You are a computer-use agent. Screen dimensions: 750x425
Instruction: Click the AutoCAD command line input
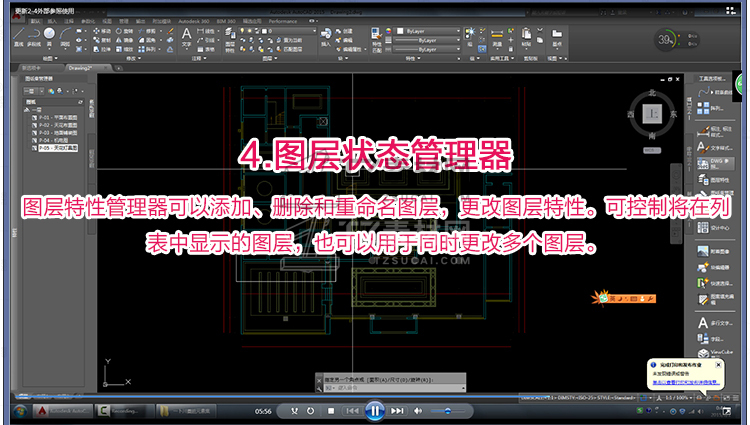393,388
